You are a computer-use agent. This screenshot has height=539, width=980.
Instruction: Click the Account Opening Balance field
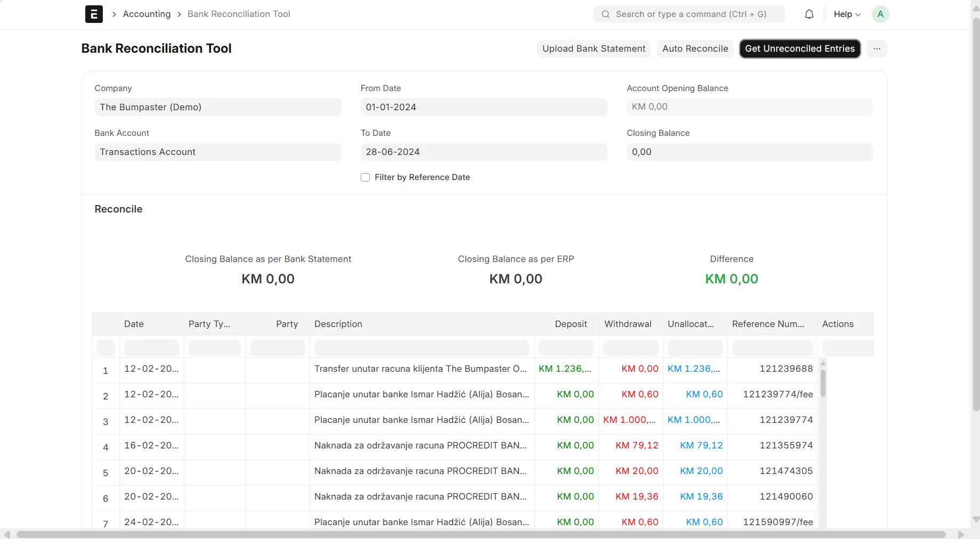coord(750,107)
